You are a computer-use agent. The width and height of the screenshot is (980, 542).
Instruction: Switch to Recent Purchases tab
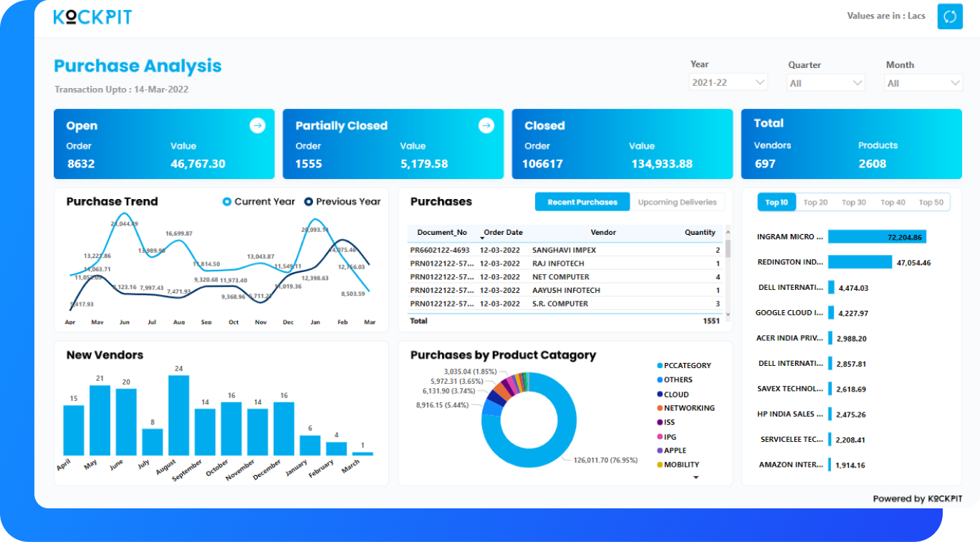582,202
